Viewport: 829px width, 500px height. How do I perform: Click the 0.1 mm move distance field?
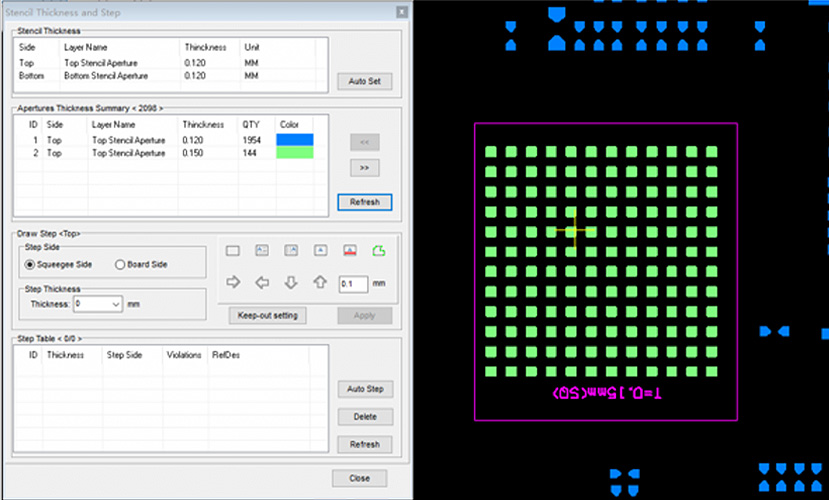352,284
